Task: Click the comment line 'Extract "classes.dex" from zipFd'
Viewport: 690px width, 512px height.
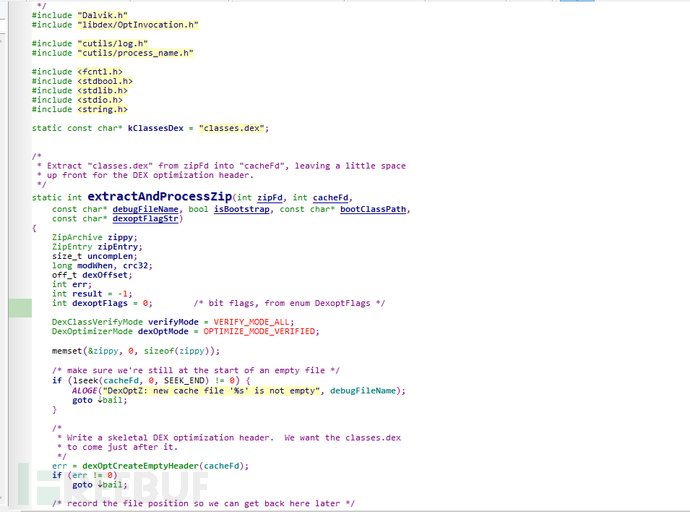Action: click(x=221, y=166)
